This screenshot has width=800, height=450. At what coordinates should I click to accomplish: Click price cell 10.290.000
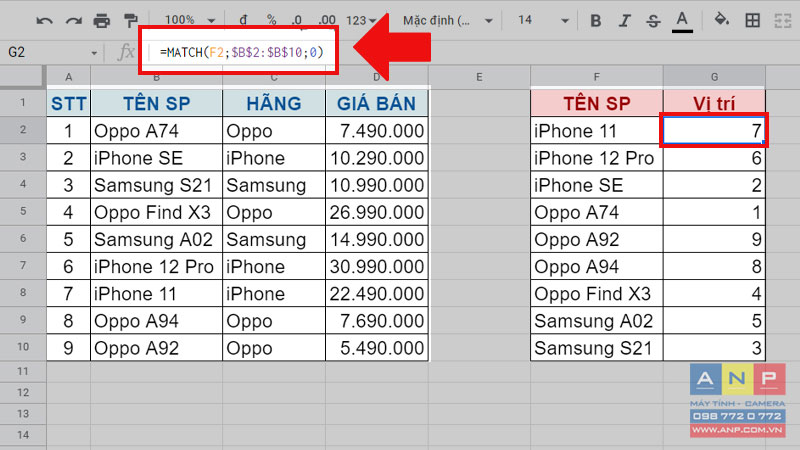377,158
